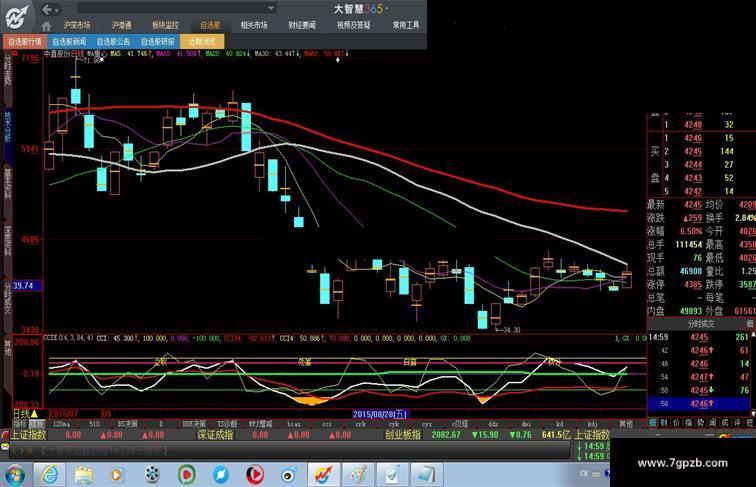
Task: Select the kdj indicator tab
Action: (x=593, y=424)
